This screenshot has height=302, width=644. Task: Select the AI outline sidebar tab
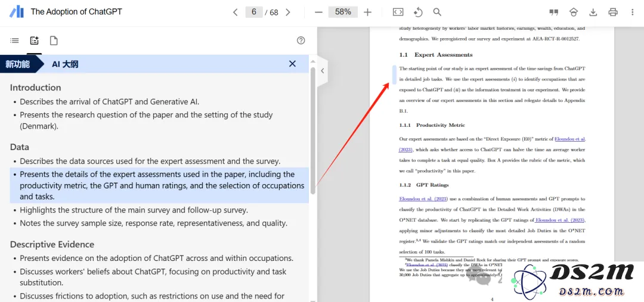point(34,41)
